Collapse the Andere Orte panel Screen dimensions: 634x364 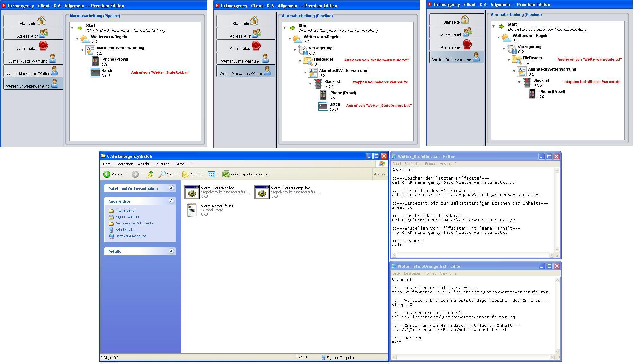(x=171, y=201)
